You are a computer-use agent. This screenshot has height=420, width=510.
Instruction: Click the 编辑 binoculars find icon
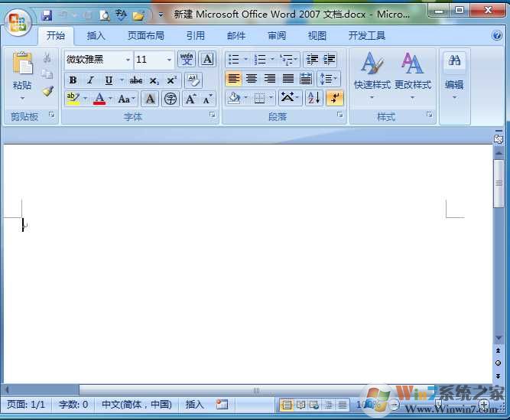click(454, 60)
